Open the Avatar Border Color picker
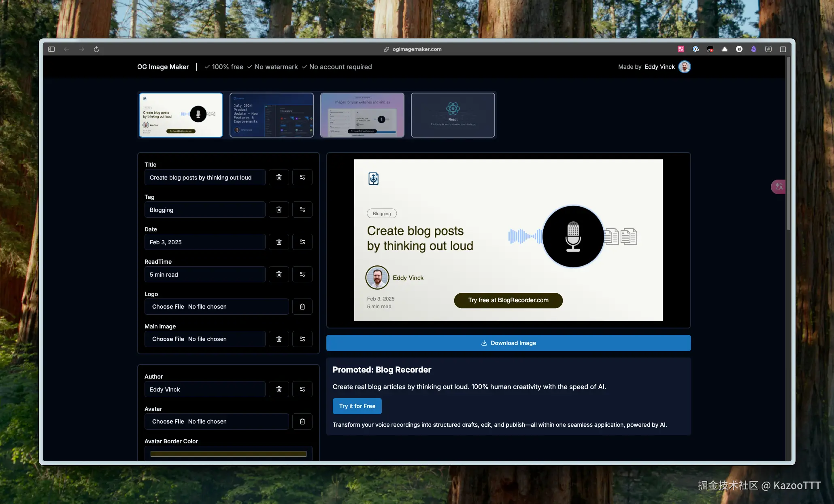 228,454
